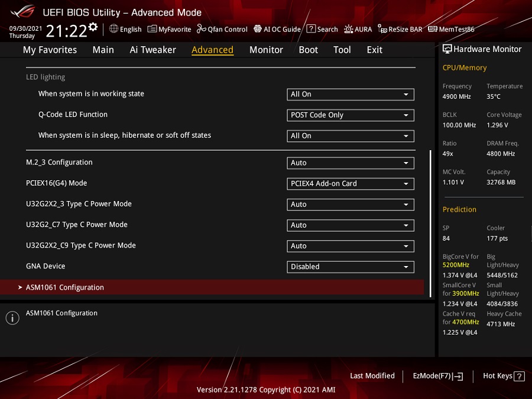Image resolution: width=532 pixels, height=399 pixels.
Task: Click ASM1061 Configuration help description text
Action: tap(61, 313)
